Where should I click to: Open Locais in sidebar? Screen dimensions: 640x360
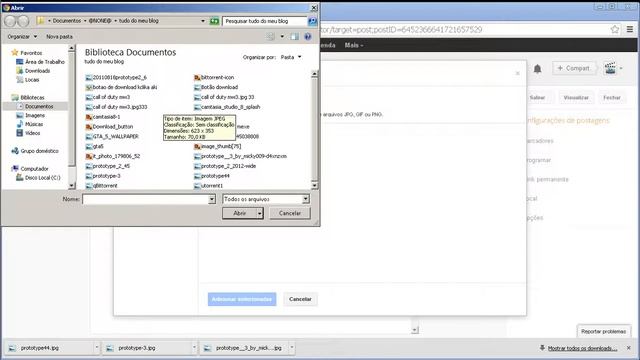click(x=28, y=80)
